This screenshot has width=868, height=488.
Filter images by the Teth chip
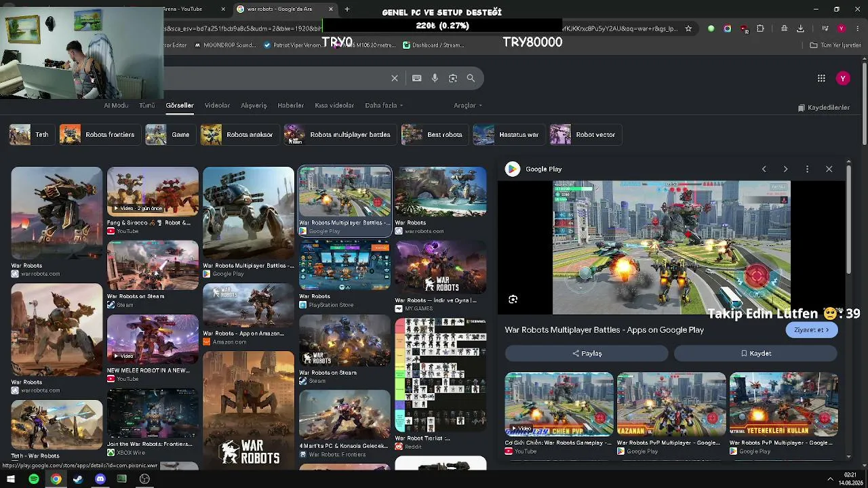tap(31, 134)
